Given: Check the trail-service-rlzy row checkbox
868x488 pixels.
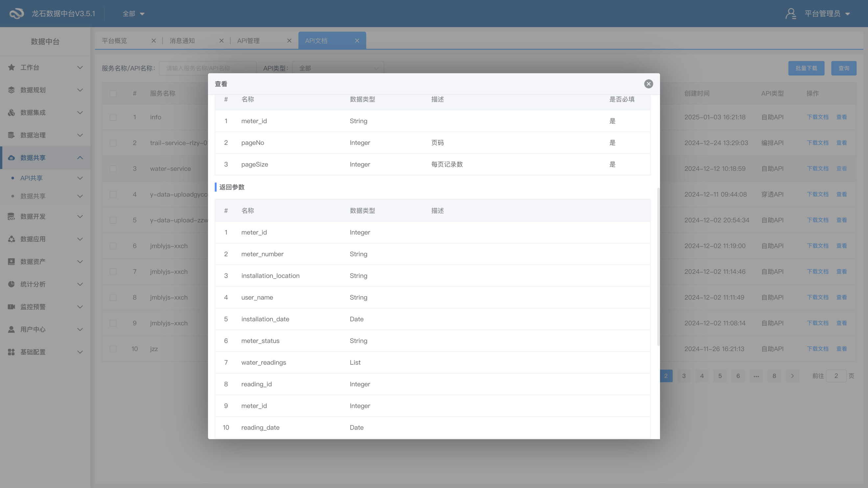Looking at the screenshot, I should [x=113, y=143].
